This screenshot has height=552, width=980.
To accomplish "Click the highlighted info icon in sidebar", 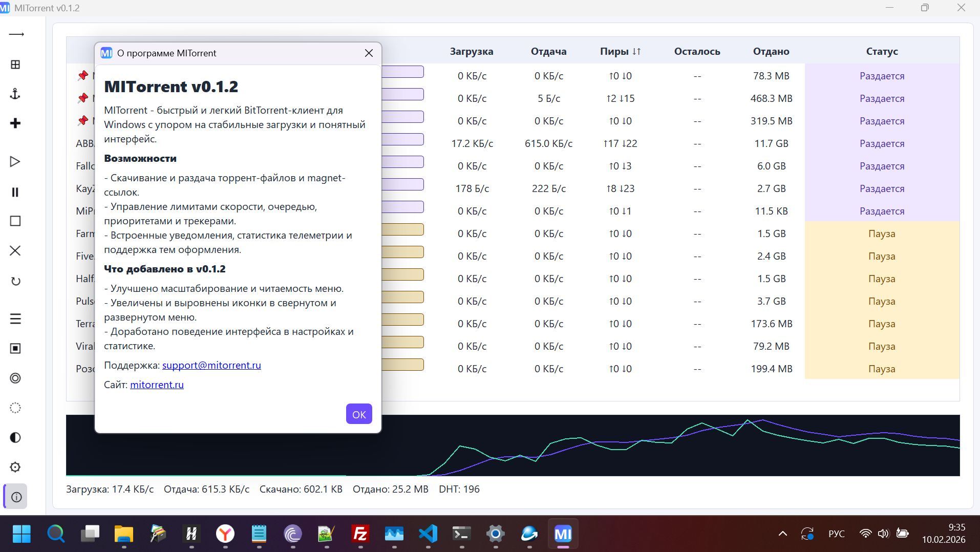I will [x=16, y=497].
